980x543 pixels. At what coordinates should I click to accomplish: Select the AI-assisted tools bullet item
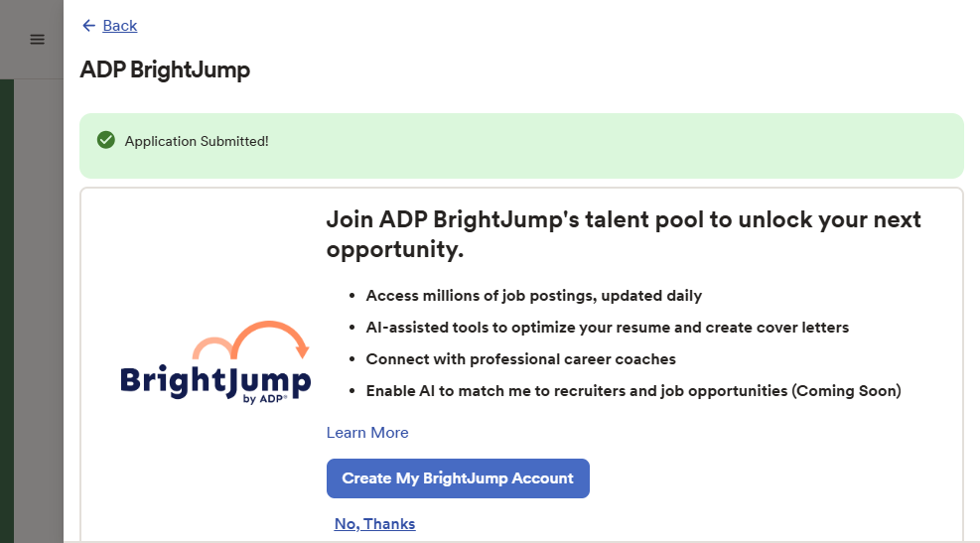coord(608,328)
